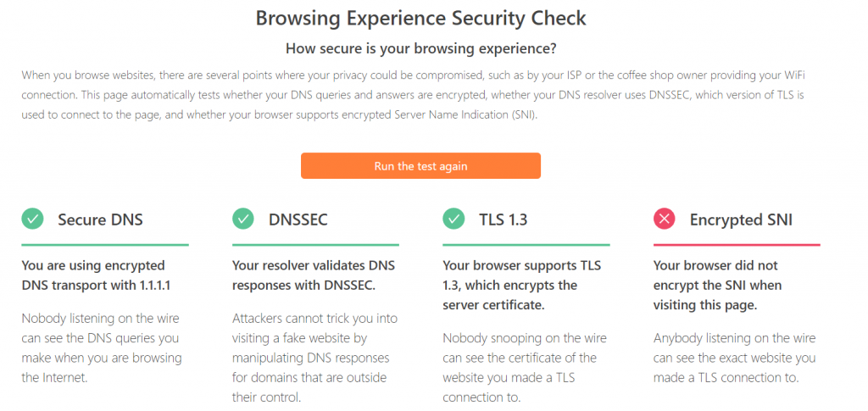This screenshot has width=868, height=411.
Task: Click the bold resolver validates DNS responses text
Action: (314, 275)
